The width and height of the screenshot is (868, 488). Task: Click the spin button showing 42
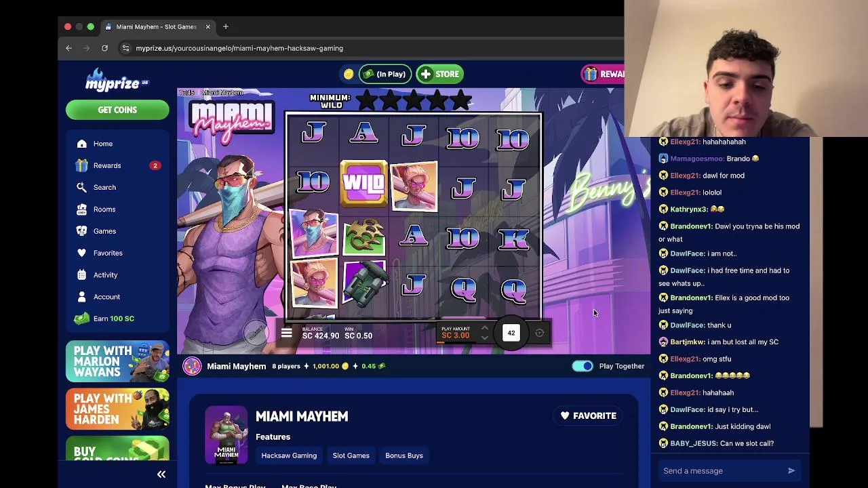(x=511, y=333)
